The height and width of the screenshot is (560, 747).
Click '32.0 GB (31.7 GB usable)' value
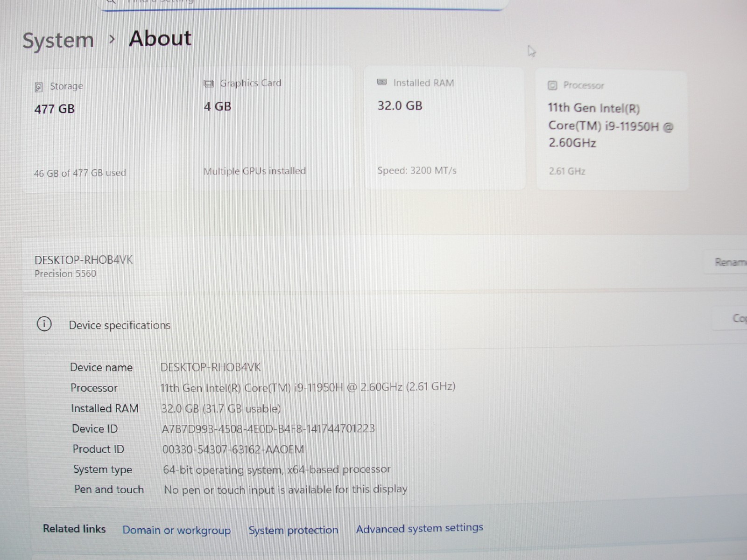click(221, 409)
